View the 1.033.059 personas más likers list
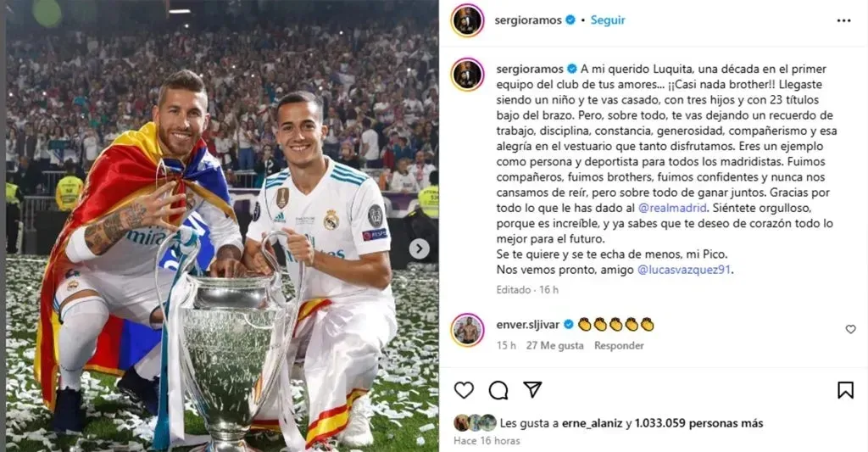This screenshot has width=868, height=452. (x=698, y=423)
